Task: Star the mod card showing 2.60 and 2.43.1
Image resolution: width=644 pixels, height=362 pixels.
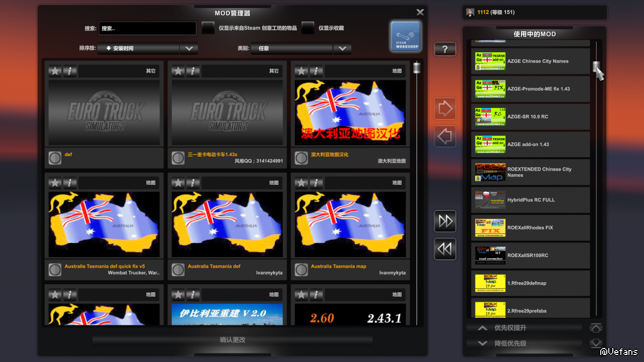Action: [x=301, y=295]
